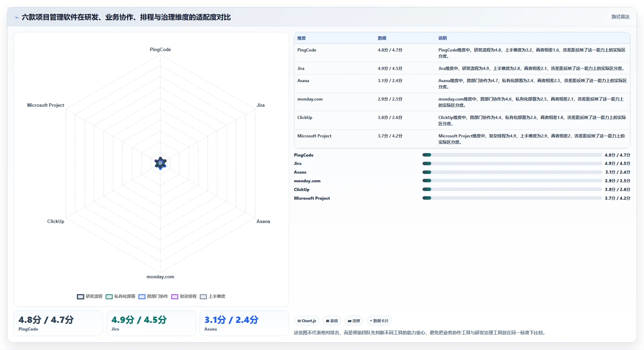Image resolution: width=644 pixels, height=350 pixels.
Task: Toggle the 私有化部署 legend series
Action: pos(120,296)
